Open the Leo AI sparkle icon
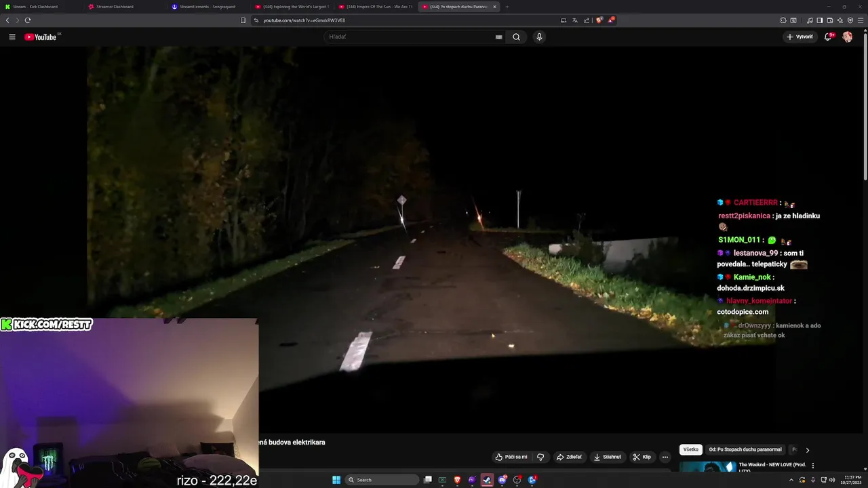This screenshot has width=868, height=488. click(840, 20)
